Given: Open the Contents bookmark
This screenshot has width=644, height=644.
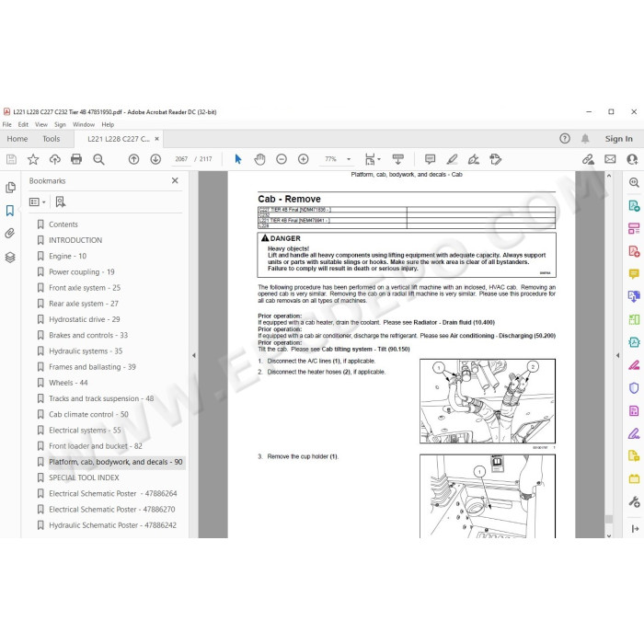Looking at the screenshot, I should click(x=63, y=224).
